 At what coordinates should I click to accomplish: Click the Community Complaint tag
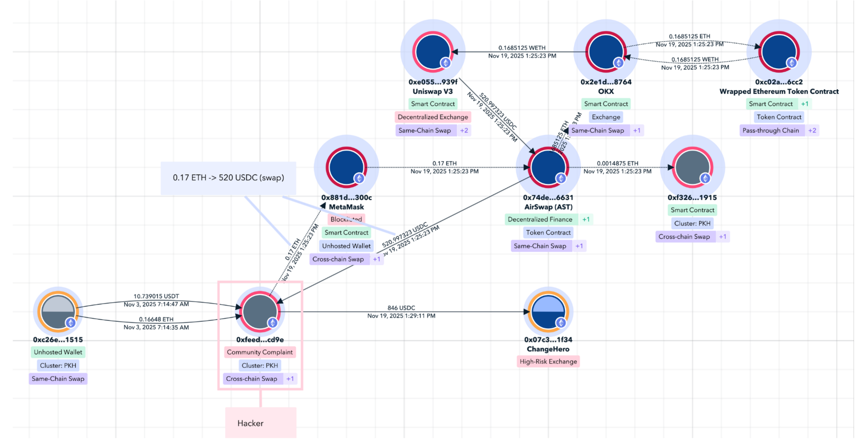[260, 352]
